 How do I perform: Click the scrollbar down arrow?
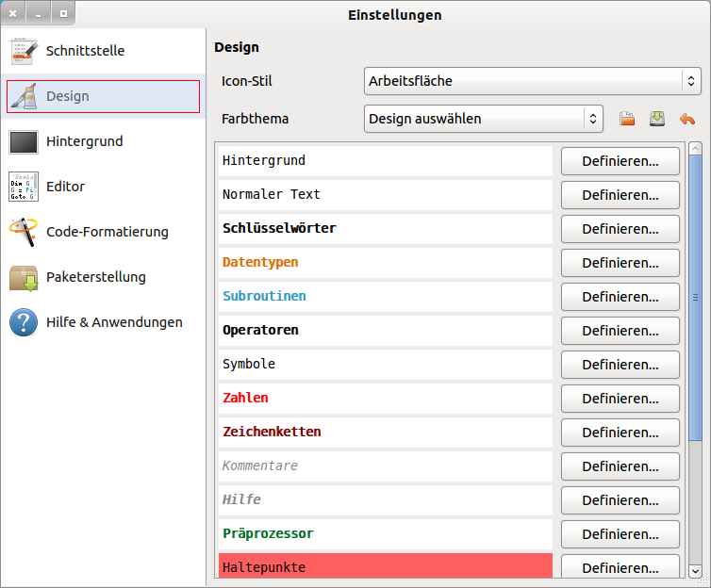click(x=695, y=571)
